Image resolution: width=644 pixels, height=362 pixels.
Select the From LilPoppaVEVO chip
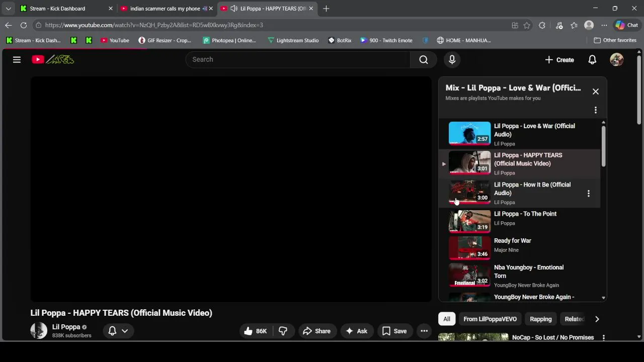[x=490, y=319]
